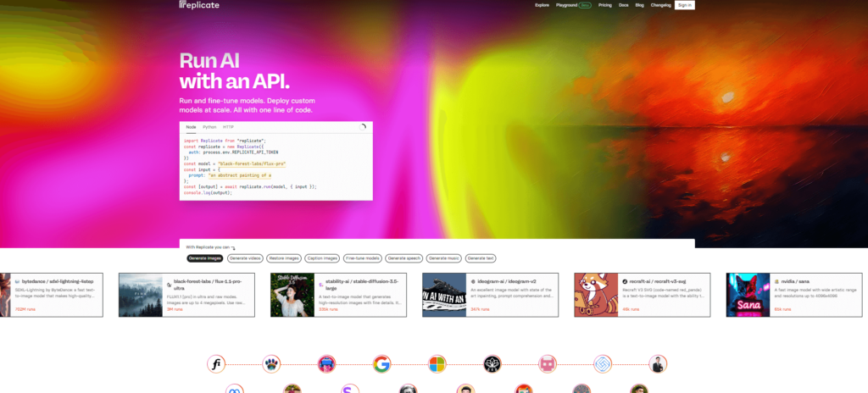Click the Google logo avatar
Screen dimensions: 868x393
(x=382, y=364)
